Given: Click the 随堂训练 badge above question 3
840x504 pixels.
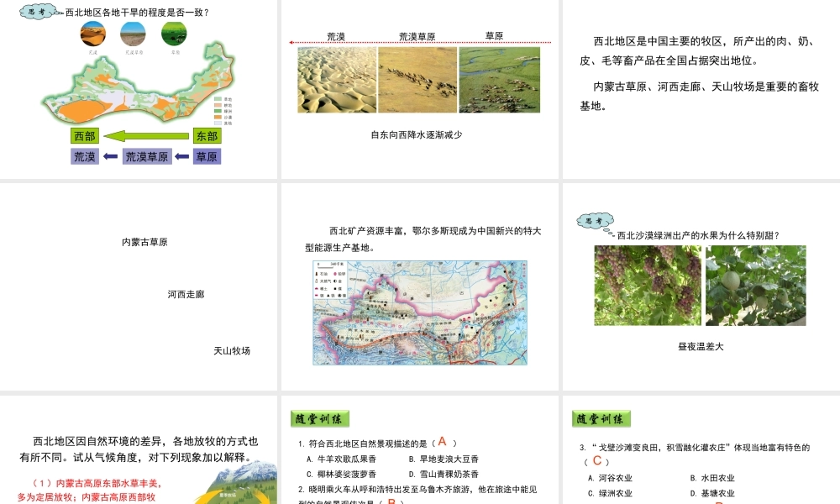Looking at the screenshot, I should tap(601, 419).
